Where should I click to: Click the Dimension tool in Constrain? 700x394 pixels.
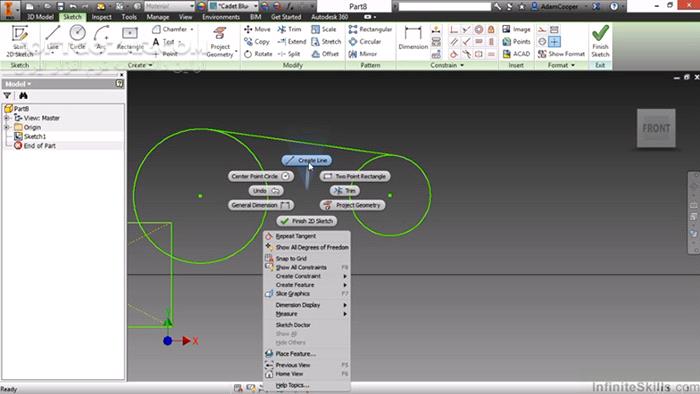coord(412,38)
